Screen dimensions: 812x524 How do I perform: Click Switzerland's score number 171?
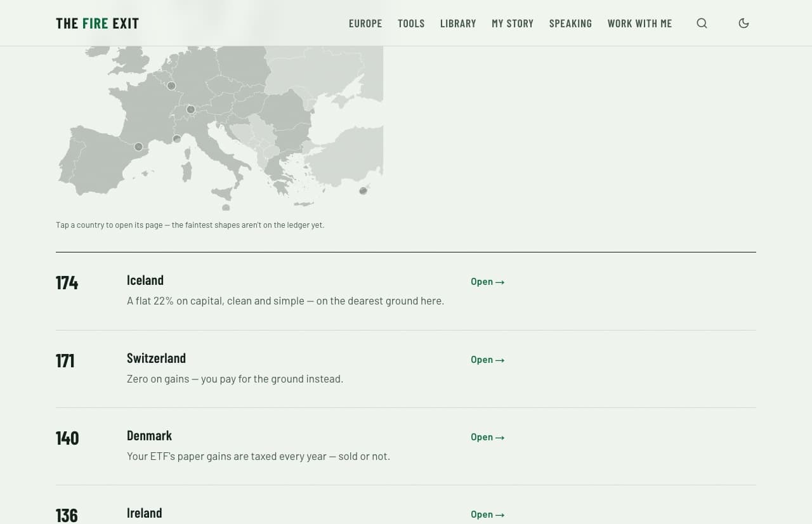tap(65, 361)
